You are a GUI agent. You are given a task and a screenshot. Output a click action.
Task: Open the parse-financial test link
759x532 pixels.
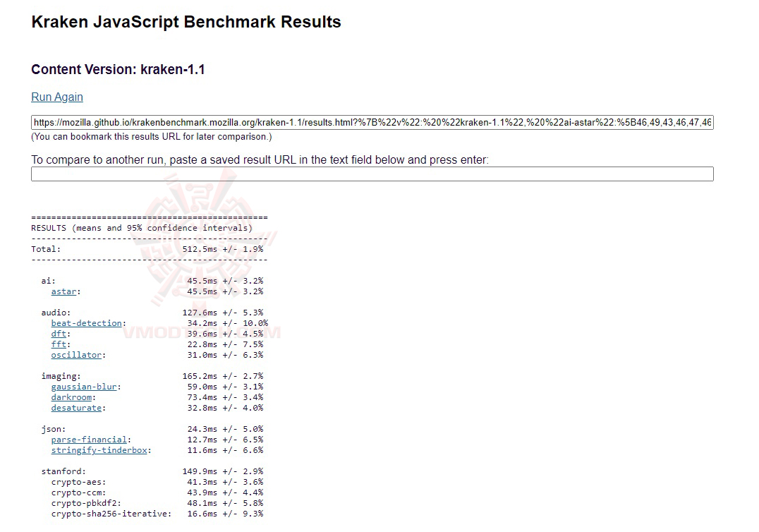pos(89,440)
